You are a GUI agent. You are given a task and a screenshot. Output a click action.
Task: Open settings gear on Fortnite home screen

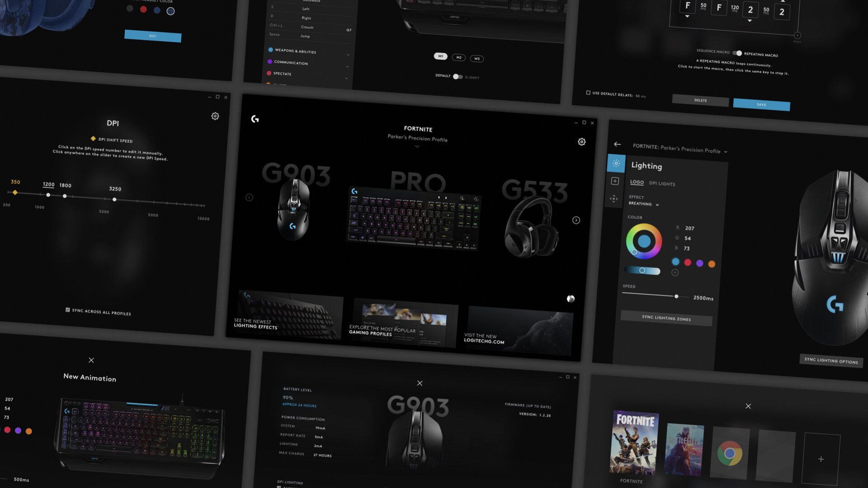point(581,142)
